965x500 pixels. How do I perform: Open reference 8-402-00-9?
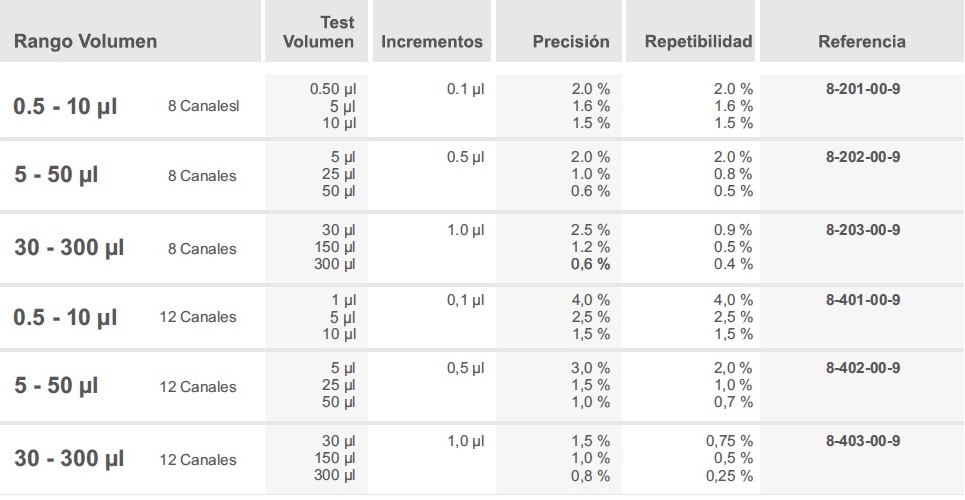coord(863,368)
